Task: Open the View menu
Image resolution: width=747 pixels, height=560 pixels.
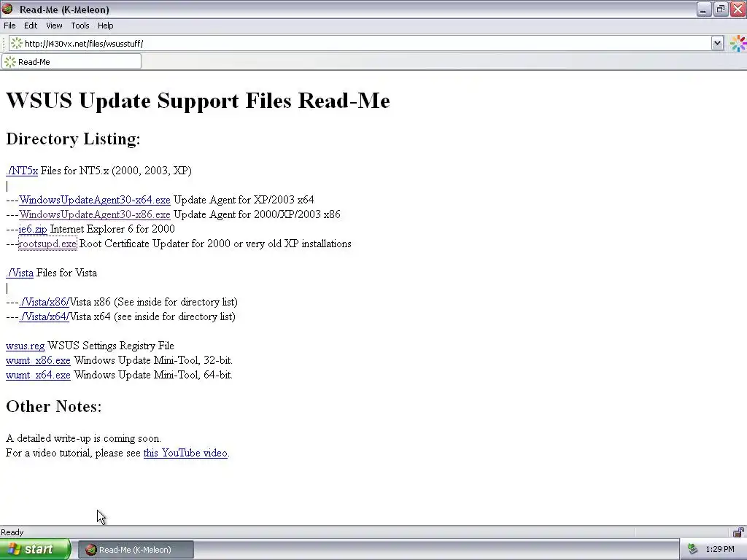Action: coord(54,26)
